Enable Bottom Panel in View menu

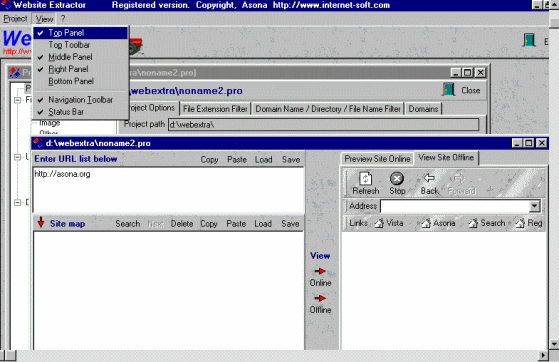pos(81,81)
